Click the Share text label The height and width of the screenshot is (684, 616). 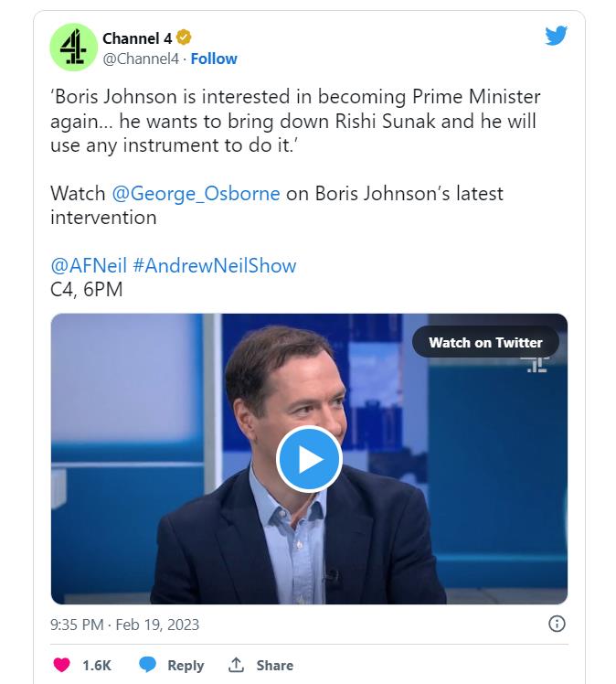(274, 666)
